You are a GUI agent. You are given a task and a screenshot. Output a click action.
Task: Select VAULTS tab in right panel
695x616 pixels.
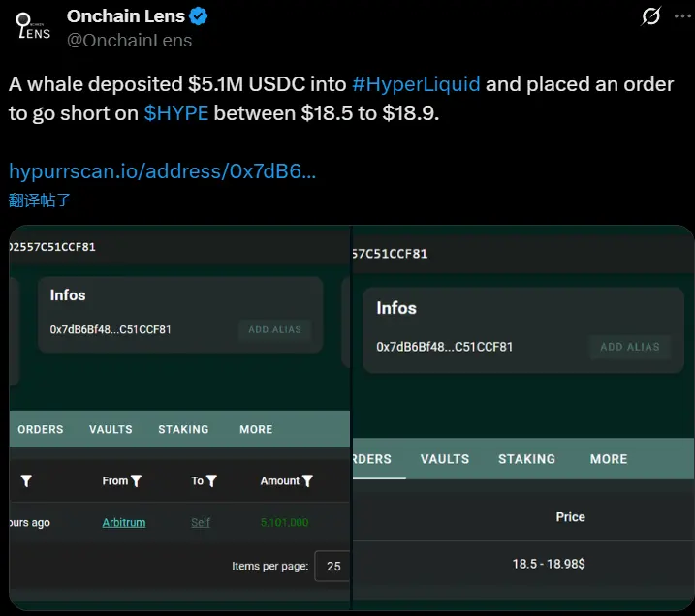[x=445, y=459]
